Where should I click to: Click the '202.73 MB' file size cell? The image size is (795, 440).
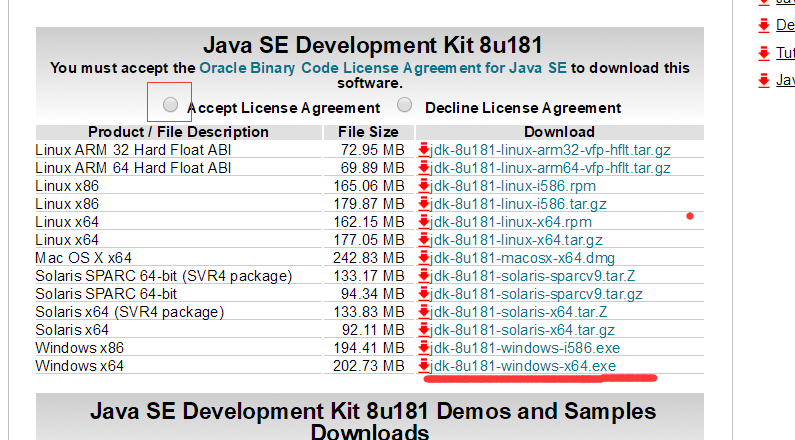369,366
